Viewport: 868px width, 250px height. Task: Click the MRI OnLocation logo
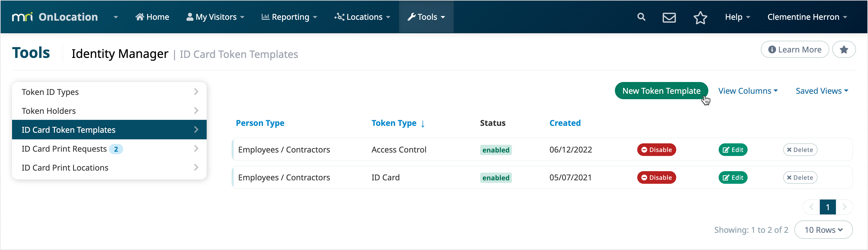click(x=54, y=17)
